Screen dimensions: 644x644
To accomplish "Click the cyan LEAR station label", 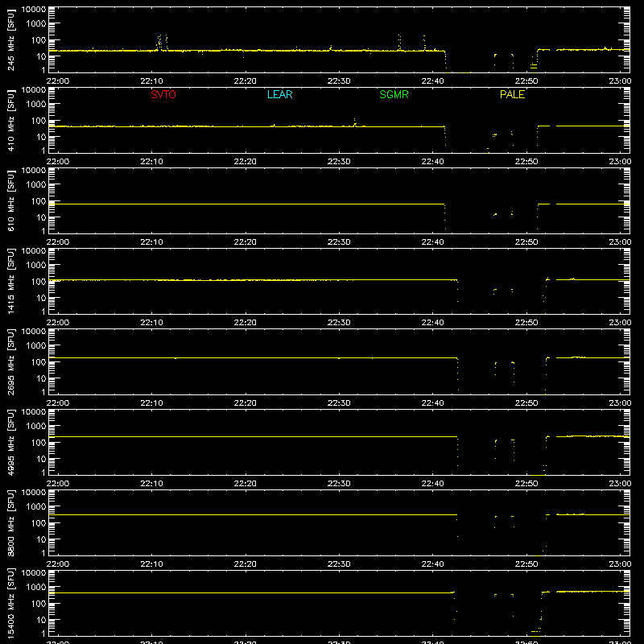I will pos(279,94).
